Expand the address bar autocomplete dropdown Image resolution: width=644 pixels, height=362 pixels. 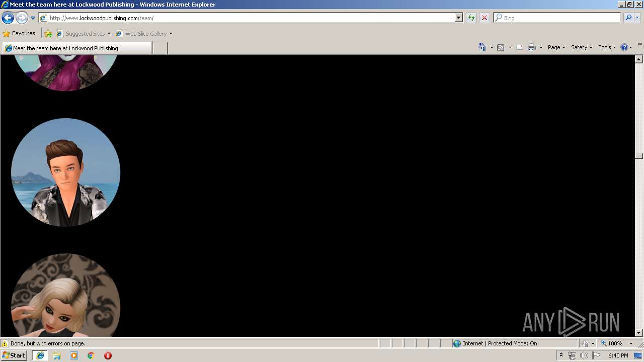458,18
